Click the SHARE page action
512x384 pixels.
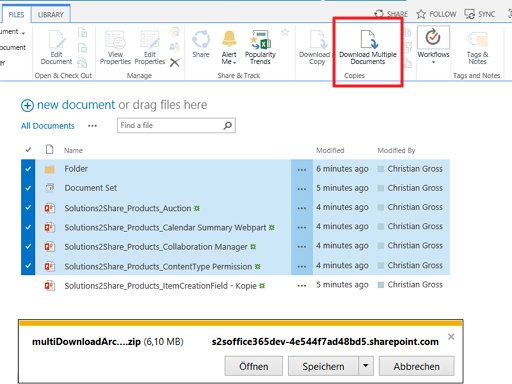[x=391, y=14]
